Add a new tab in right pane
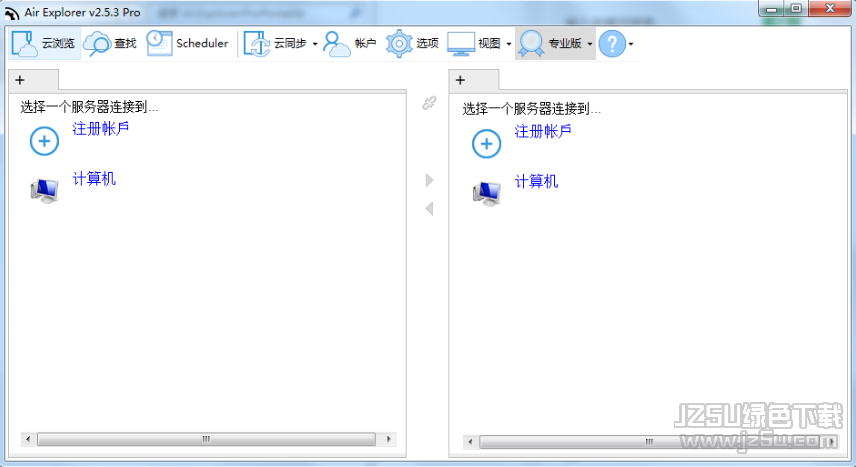The height and width of the screenshot is (467, 856). pos(460,80)
